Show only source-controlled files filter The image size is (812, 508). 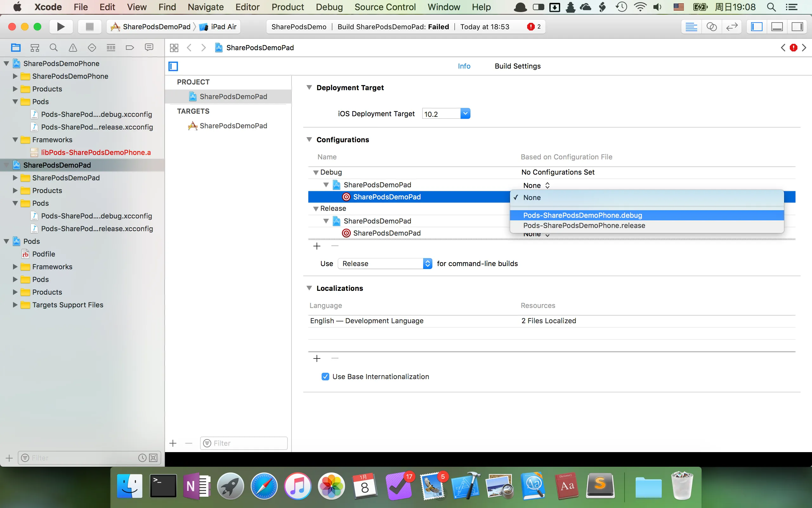[153, 458]
